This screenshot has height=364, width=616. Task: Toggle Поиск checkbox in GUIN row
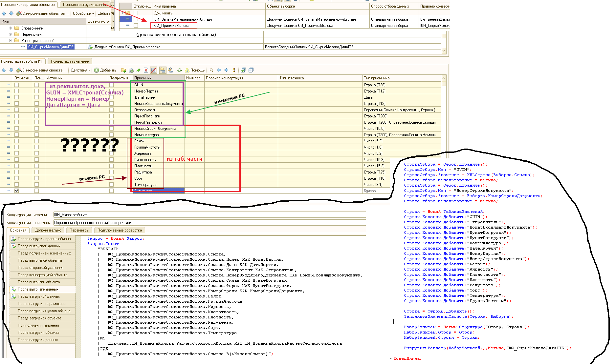[36, 85]
